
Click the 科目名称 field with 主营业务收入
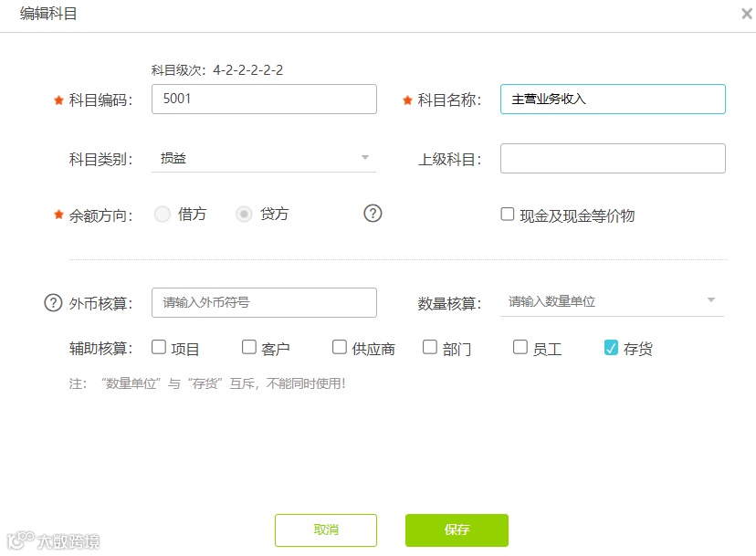point(613,99)
